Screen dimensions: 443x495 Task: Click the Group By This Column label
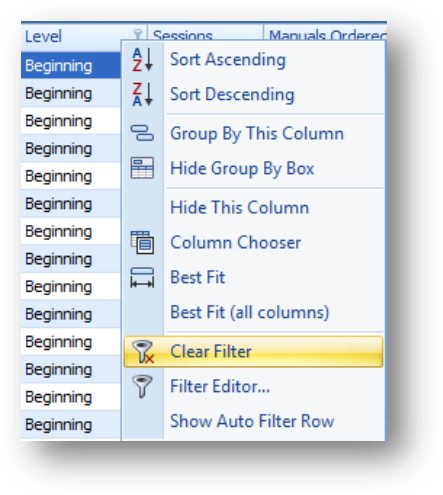(x=257, y=134)
